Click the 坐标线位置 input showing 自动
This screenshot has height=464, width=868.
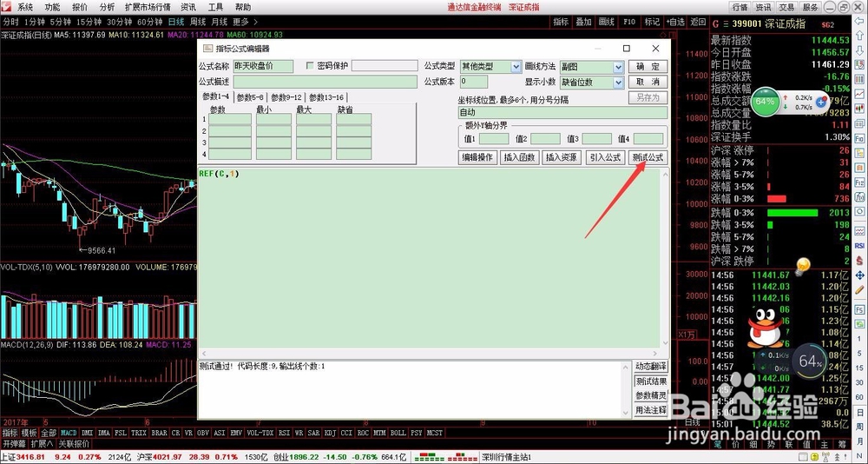(x=563, y=113)
